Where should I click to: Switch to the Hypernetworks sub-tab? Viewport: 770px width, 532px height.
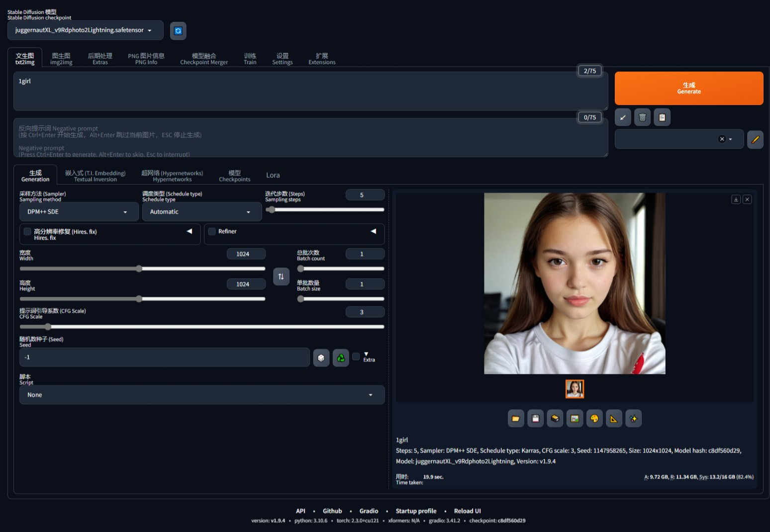pos(172,176)
